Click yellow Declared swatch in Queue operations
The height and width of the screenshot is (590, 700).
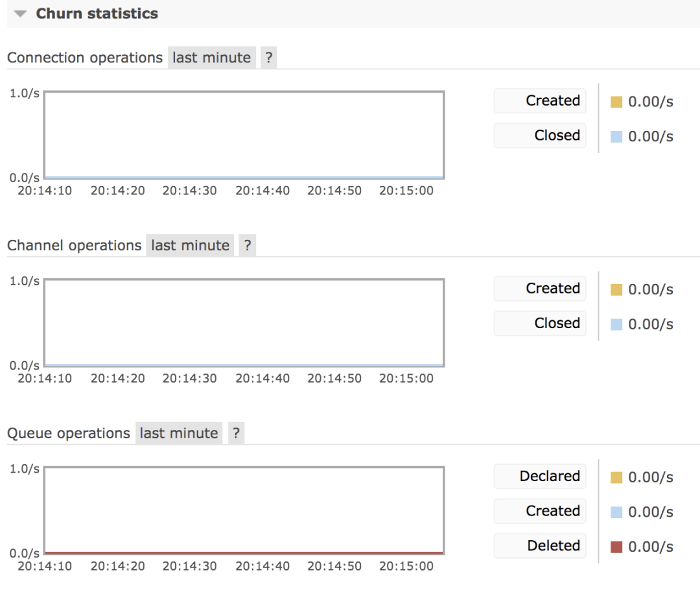616,477
